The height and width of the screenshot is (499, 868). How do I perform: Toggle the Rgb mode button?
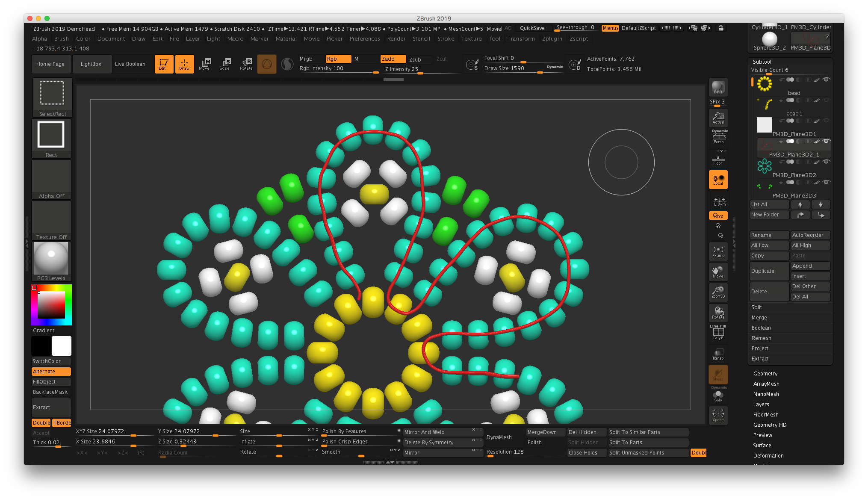(x=338, y=59)
